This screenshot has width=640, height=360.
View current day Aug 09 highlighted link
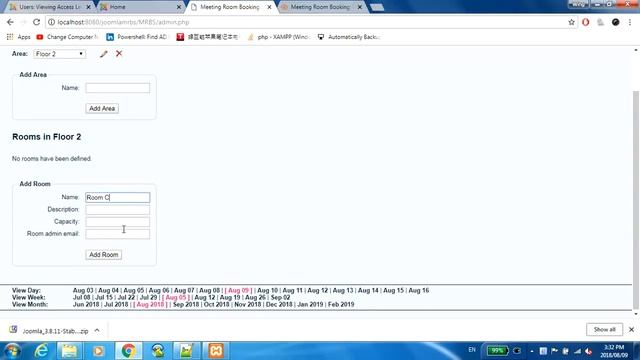click(x=238, y=290)
